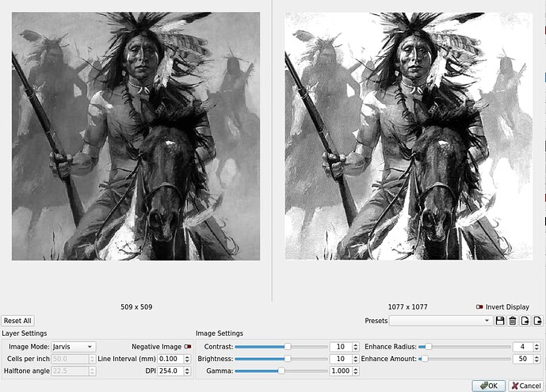
Task: Click the import presets icon beside the trash
Action: click(525, 321)
